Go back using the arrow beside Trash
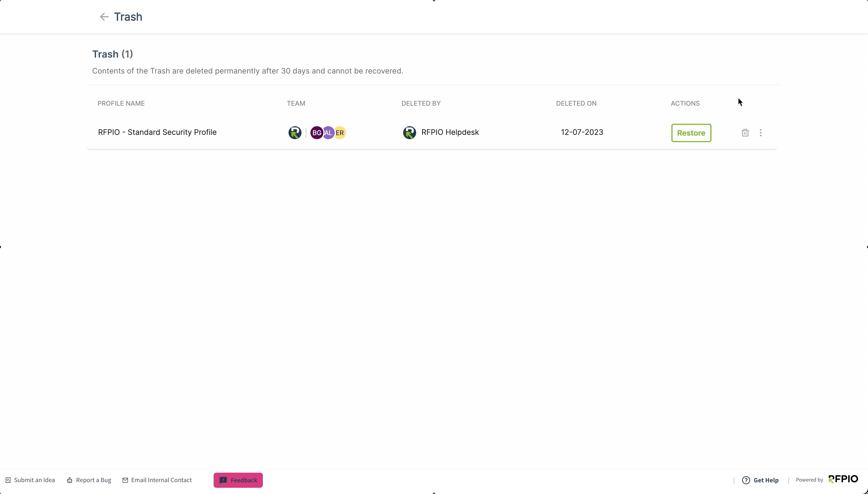Image resolution: width=868 pixels, height=494 pixels. point(104,17)
